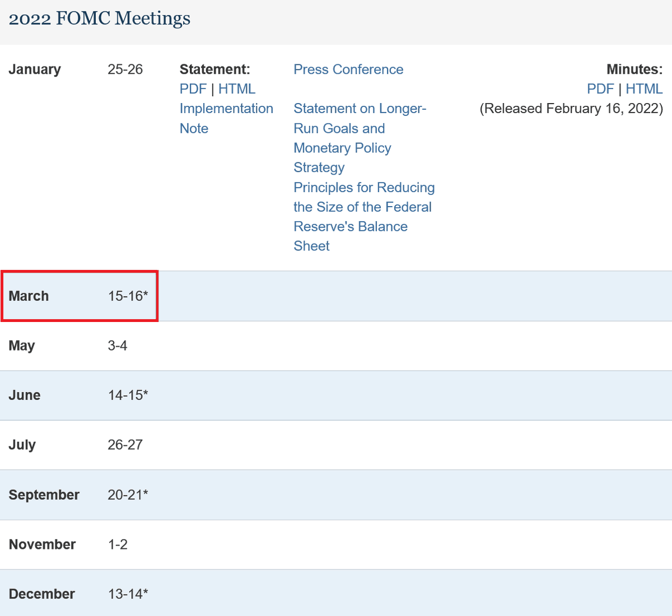Click the "Statement:" label
This screenshot has width=672, height=616.
pos(215,69)
